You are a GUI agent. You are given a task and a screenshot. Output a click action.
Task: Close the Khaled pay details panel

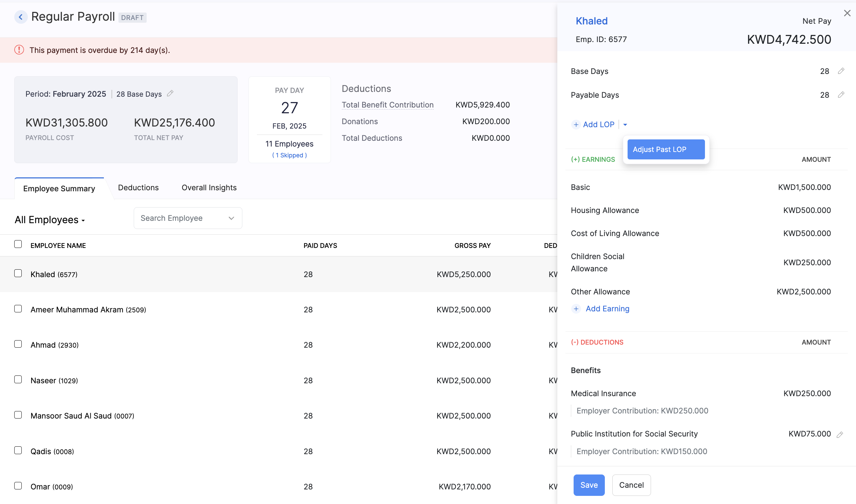click(847, 13)
